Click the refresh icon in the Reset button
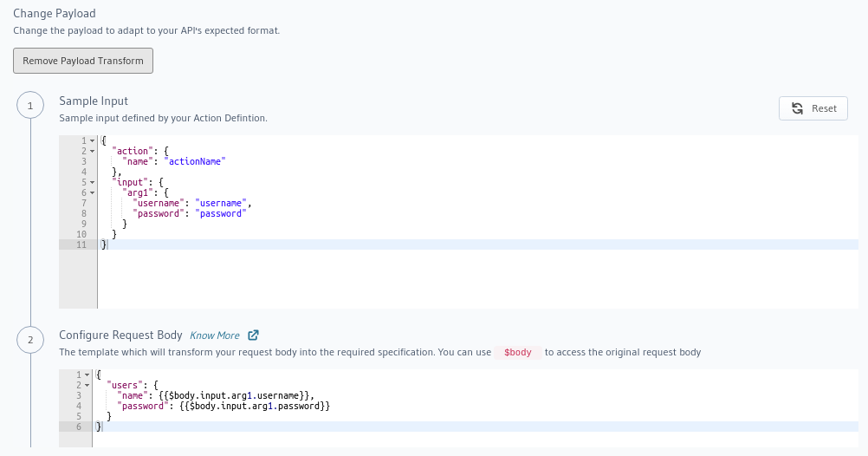This screenshot has width=868, height=456. pos(798,108)
